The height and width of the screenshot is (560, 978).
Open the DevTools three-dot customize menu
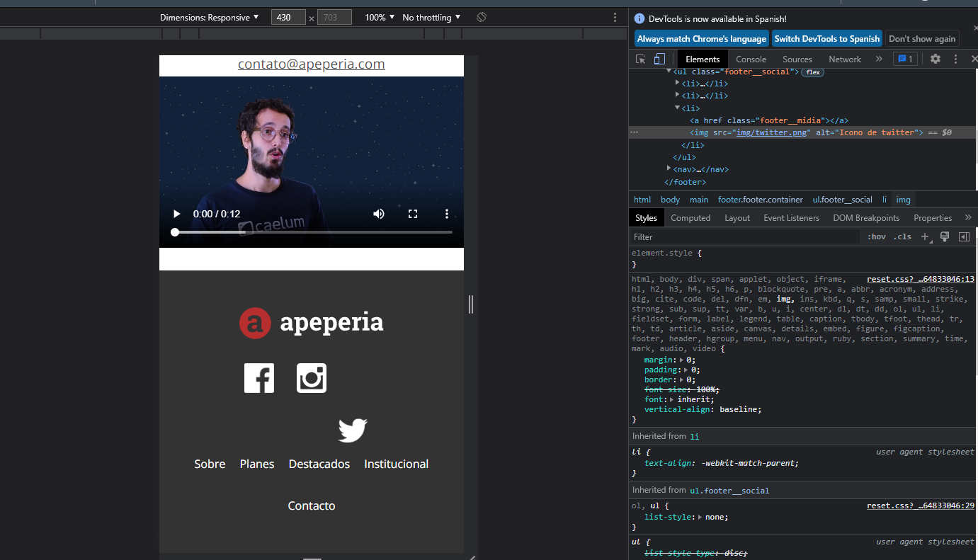pos(955,59)
